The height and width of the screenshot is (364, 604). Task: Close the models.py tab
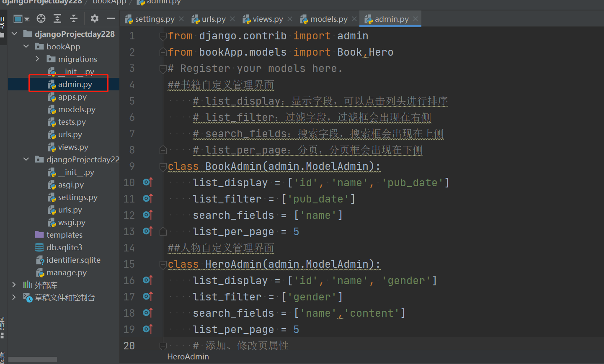coord(354,19)
